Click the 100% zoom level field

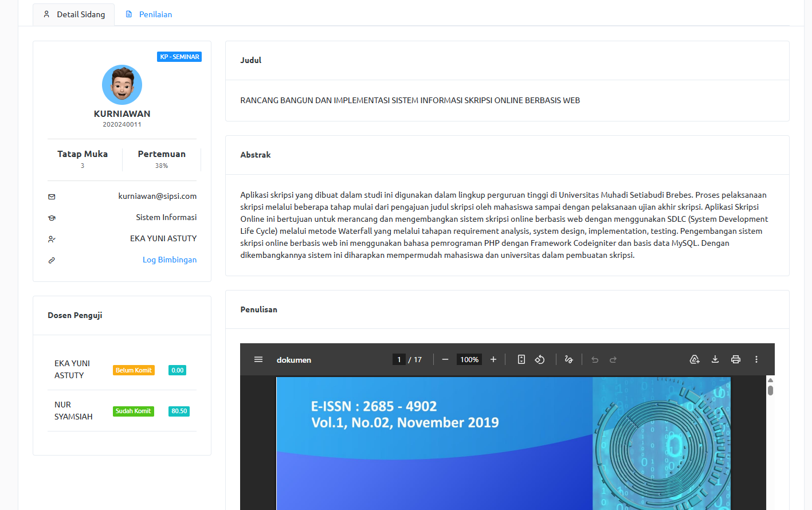[469, 359]
